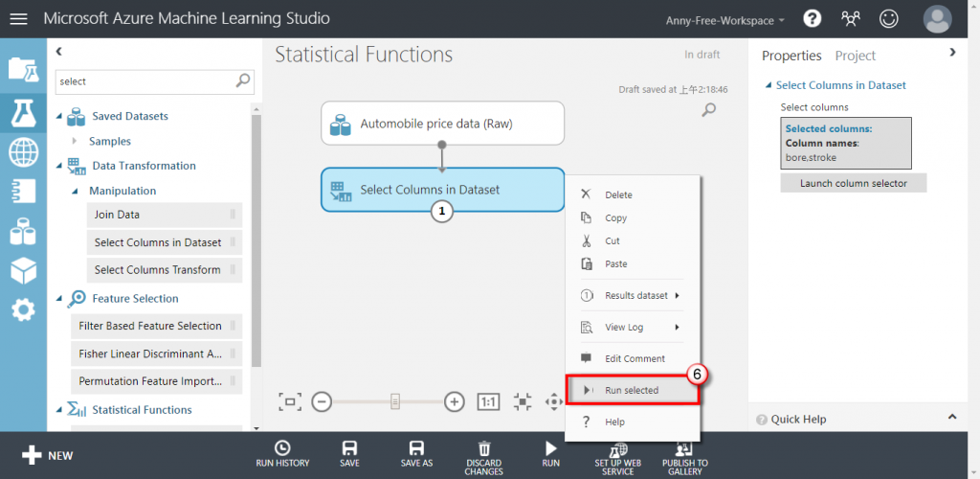This screenshot has height=479, width=980.
Task: Select Automobile price data (Raw) node
Action: point(442,124)
